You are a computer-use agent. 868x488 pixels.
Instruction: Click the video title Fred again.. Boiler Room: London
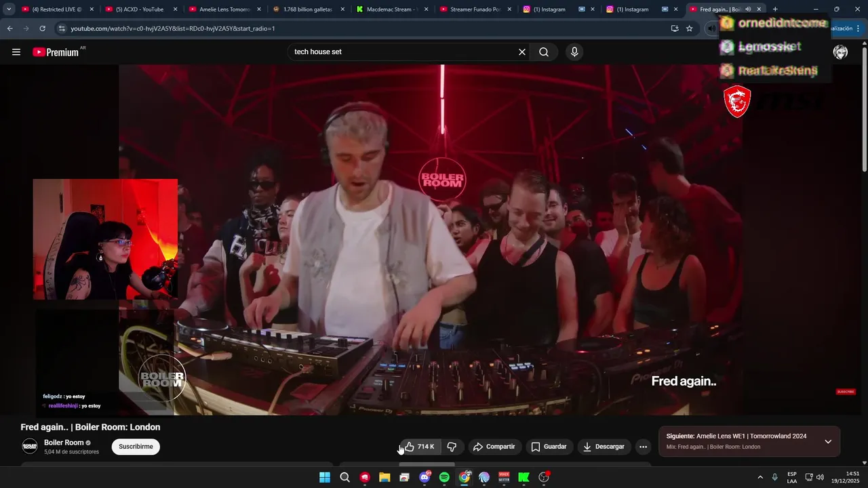[x=90, y=427]
